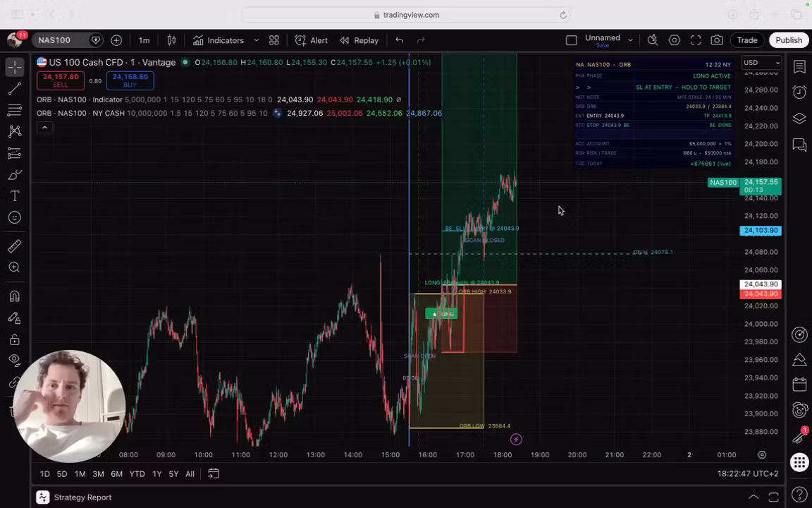Toggle the magnet mode drawing option
Viewport: 812px width, 508px height.
[14, 296]
